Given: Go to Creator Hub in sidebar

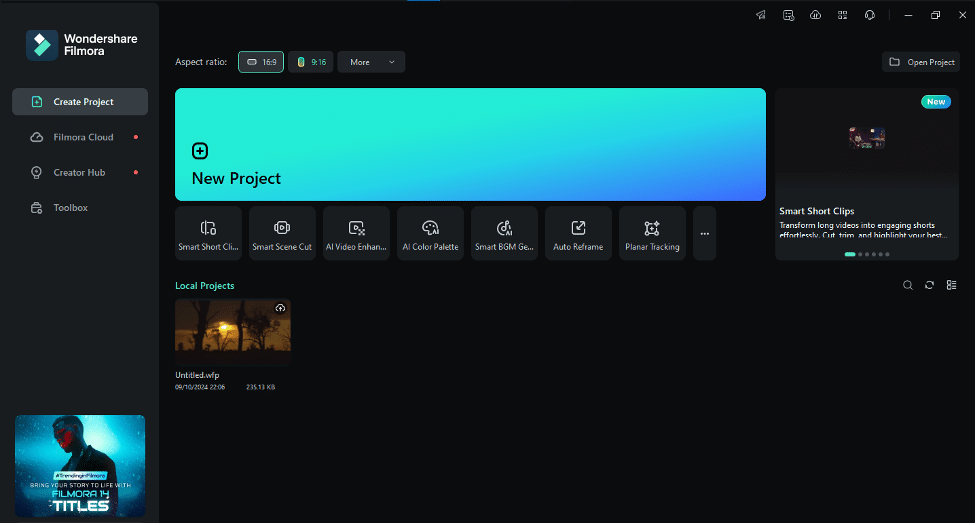Looking at the screenshot, I should pyautogui.click(x=80, y=173).
